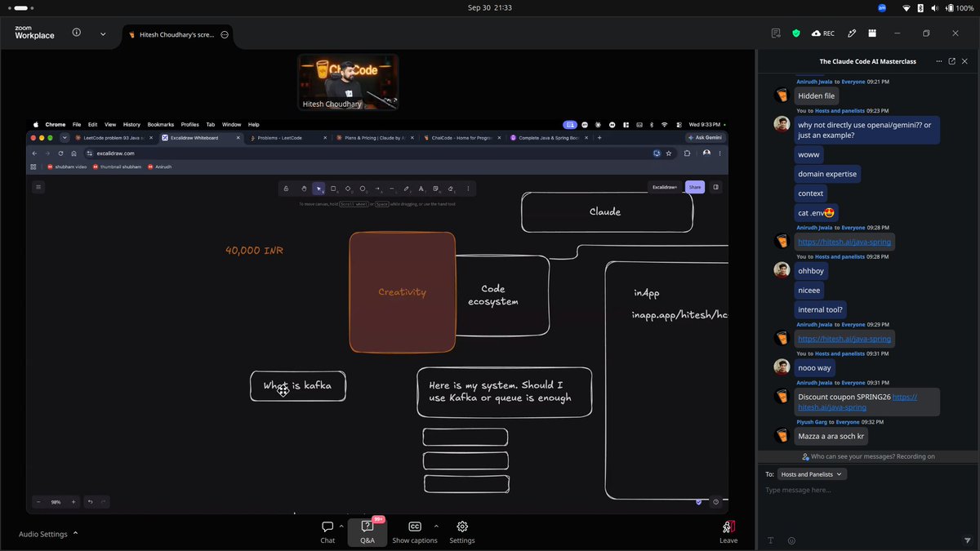Open the Q&A panel icon
Screen dimensions: 980x551
[367, 532]
